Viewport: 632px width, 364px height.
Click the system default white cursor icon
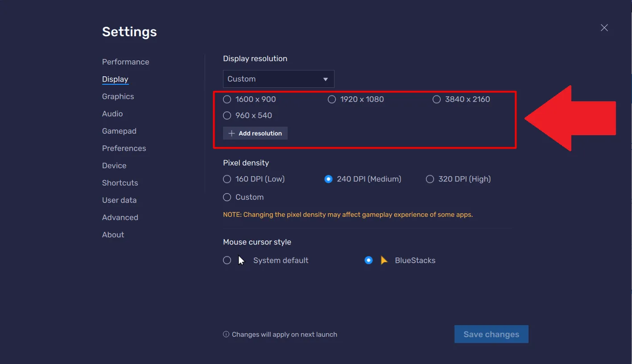tap(241, 260)
